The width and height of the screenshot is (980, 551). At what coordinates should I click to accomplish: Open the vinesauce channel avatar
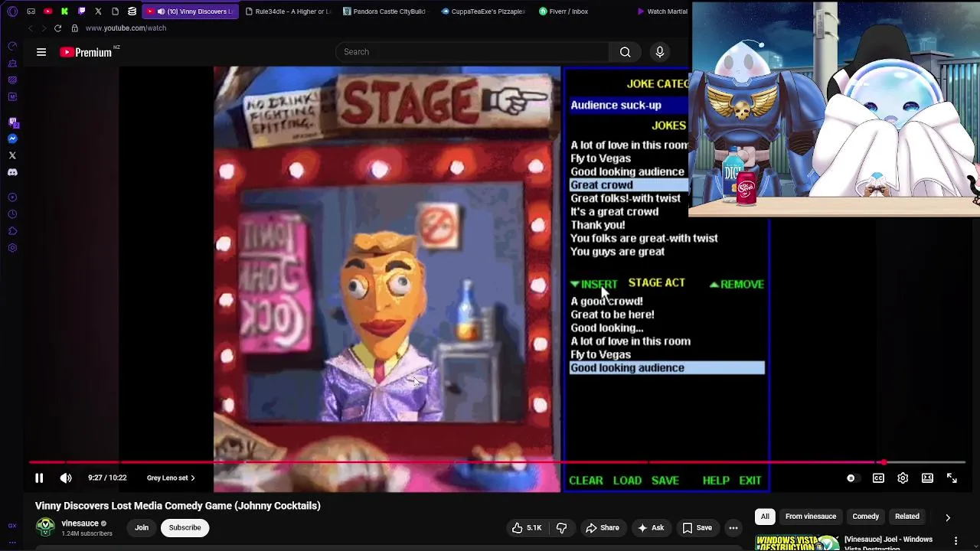(x=46, y=528)
